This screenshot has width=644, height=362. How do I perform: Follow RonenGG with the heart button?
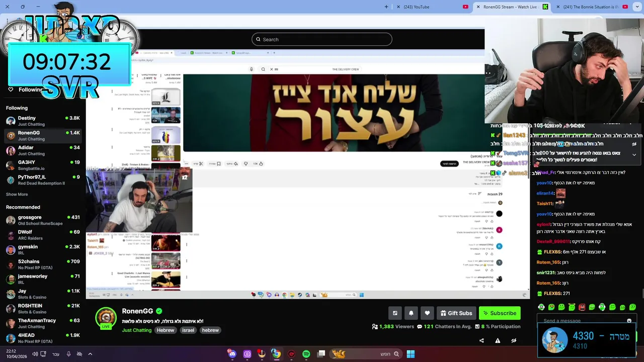[x=427, y=313]
